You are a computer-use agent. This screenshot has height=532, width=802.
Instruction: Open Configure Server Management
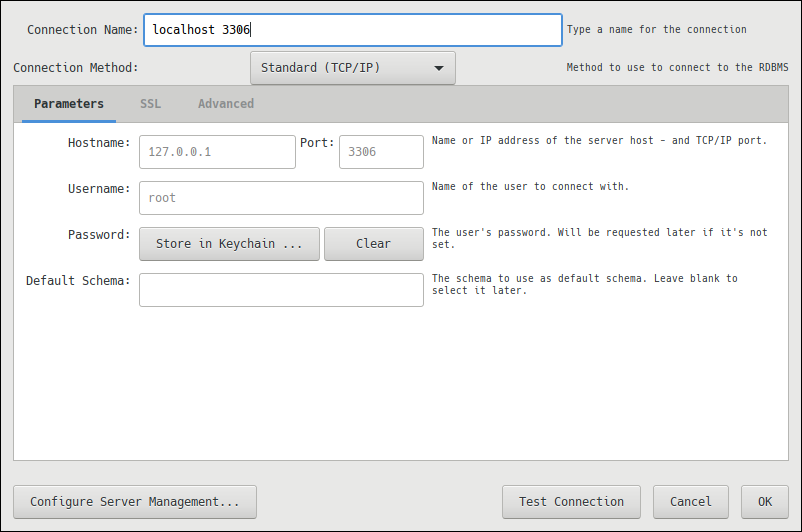[135, 502]
